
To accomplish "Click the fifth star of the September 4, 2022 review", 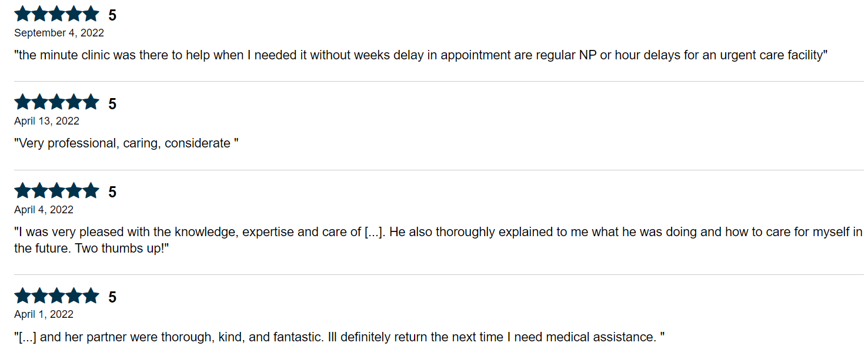I will (91, 14).
